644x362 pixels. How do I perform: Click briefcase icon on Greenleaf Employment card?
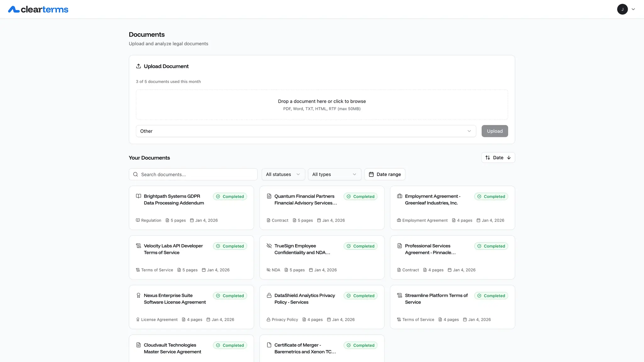tap(400, 196)
